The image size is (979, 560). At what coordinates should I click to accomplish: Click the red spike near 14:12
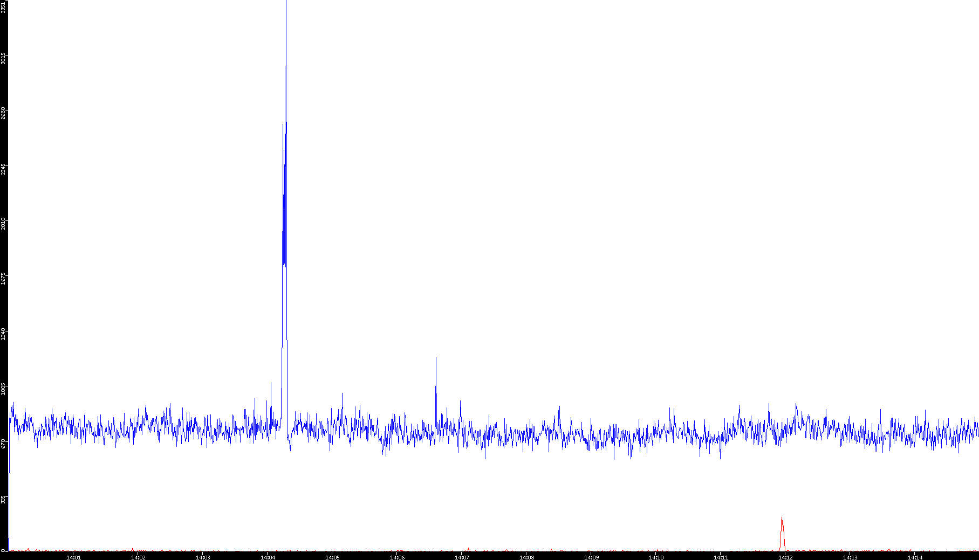click(782, 534)
